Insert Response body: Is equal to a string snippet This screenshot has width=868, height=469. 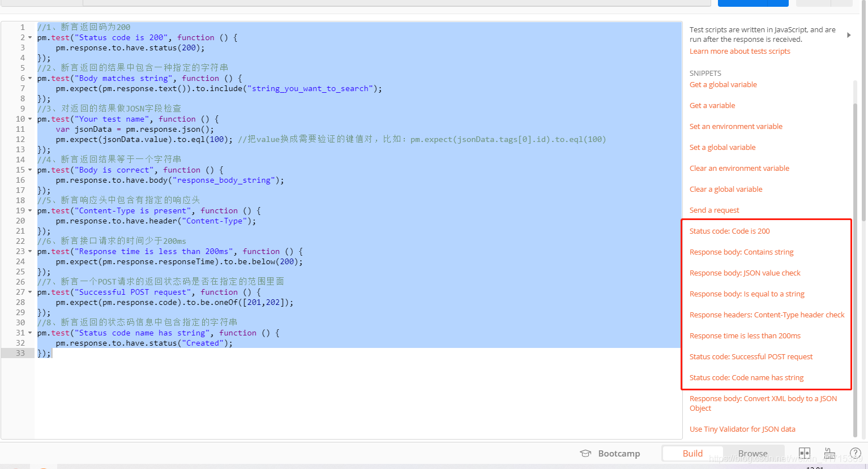click(747, 294)
